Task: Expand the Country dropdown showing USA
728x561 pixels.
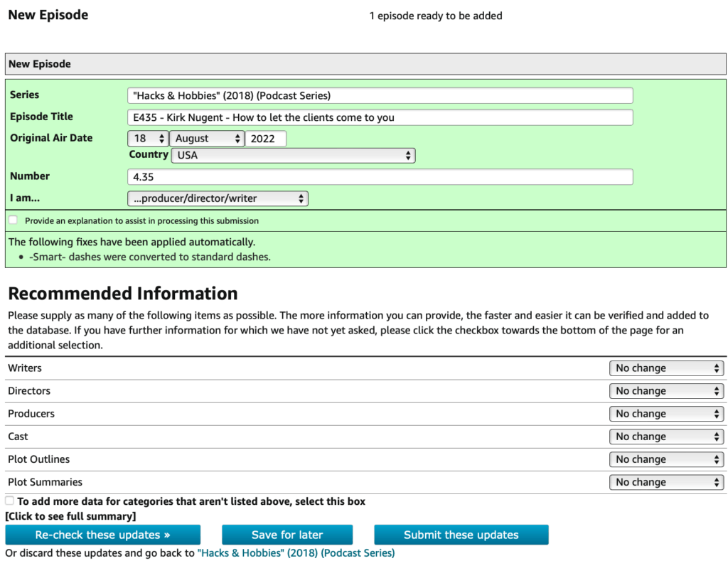Action: coord(293,155)
